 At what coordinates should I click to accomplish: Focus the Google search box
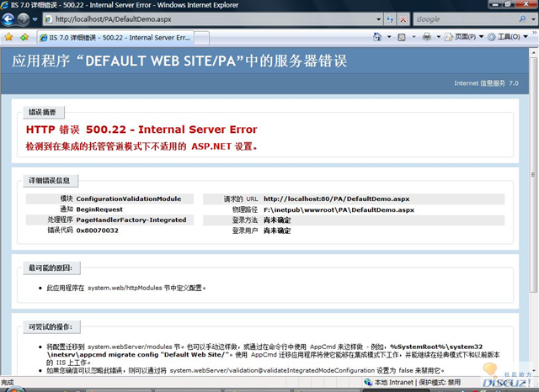pos(465,19)
